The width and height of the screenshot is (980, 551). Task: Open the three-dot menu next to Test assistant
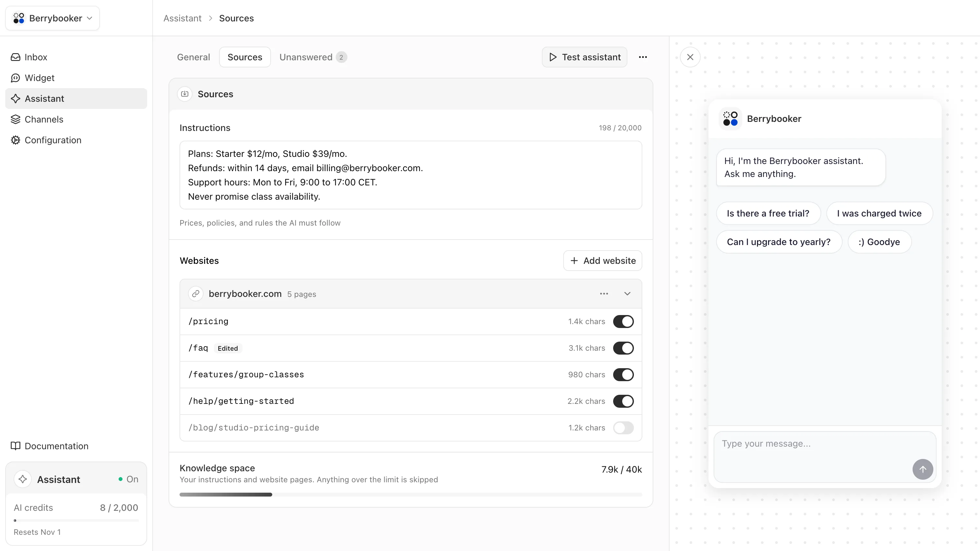pyautogui.click(x=643, y=57)
